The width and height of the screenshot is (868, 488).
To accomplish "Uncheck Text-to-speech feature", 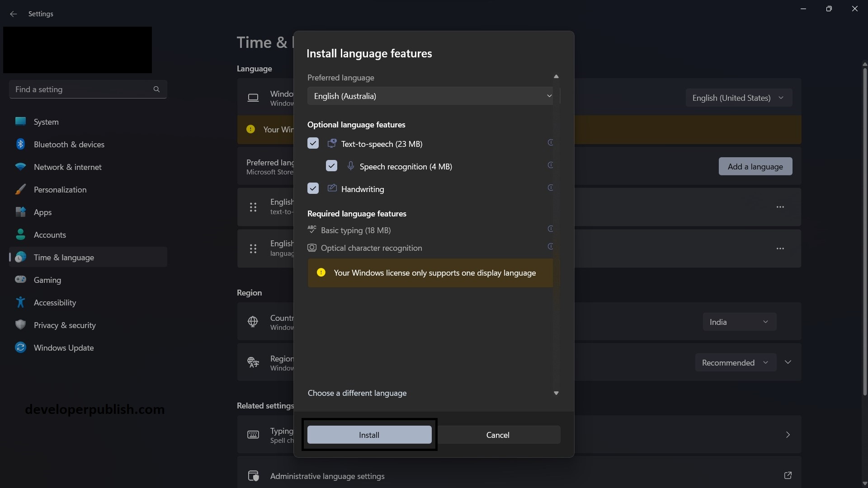I will point(313,143).
